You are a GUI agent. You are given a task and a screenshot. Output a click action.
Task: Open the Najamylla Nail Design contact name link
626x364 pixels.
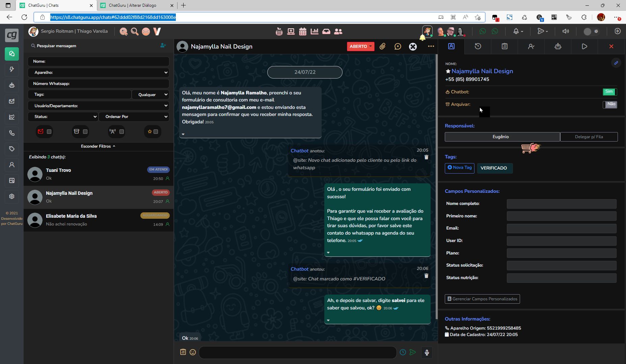coord(482,71)
